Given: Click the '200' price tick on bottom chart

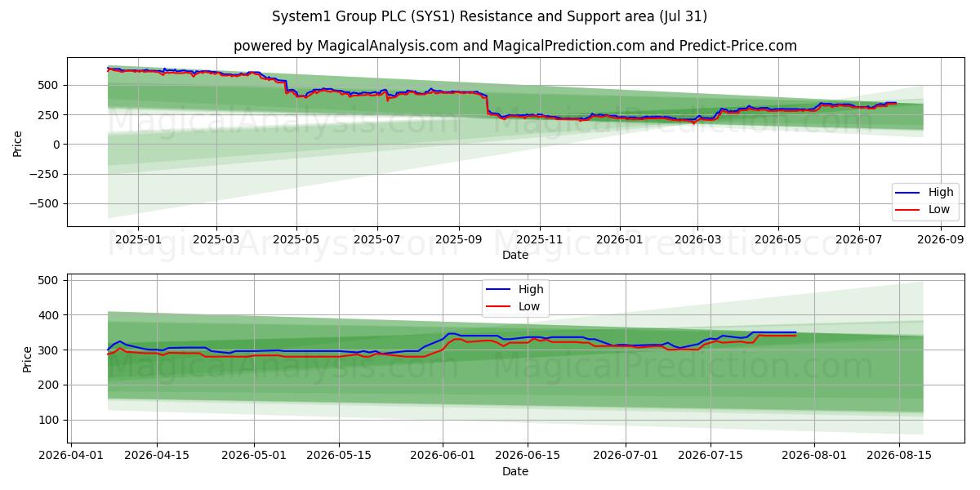Looking at the screenshot, I should click(51, 385).
